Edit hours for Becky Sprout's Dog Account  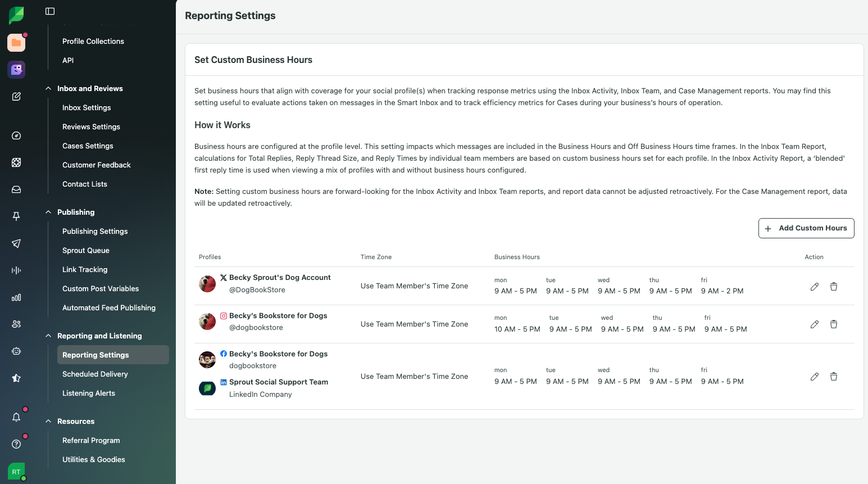814,287
